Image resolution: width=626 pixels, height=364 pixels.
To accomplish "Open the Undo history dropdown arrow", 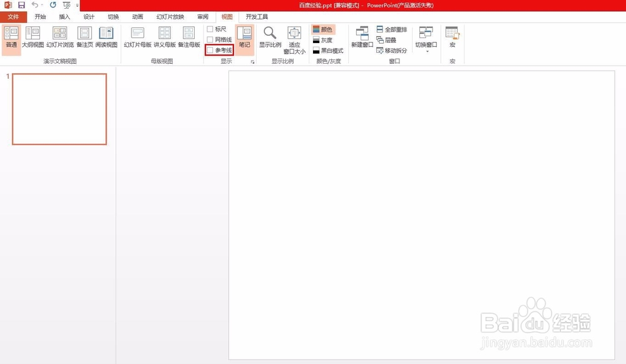I will tap(42, 5).
